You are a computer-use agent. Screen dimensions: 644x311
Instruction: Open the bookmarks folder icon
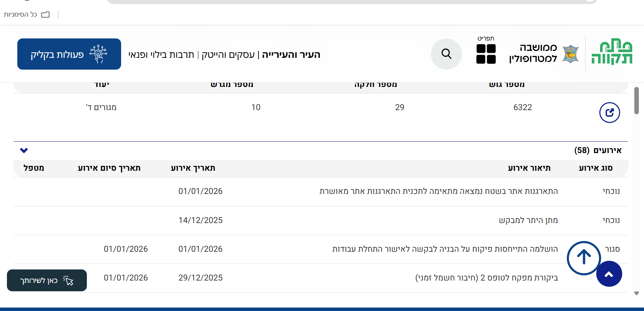(x=45, y=15)
